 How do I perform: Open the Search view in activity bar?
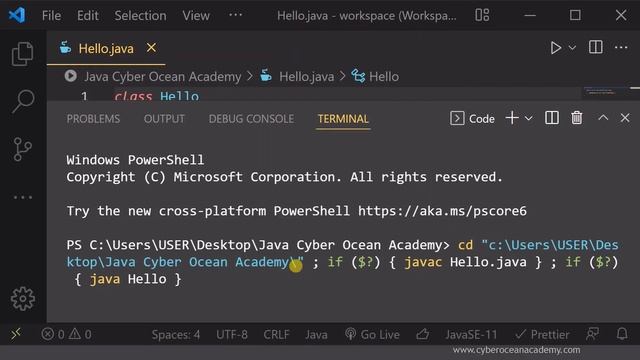[x=22, y=101]
